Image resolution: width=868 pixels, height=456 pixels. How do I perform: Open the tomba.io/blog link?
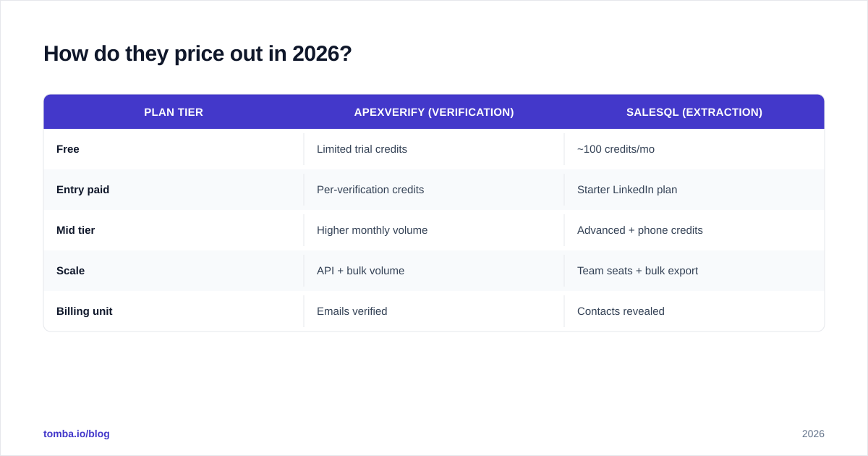[77, 434]
